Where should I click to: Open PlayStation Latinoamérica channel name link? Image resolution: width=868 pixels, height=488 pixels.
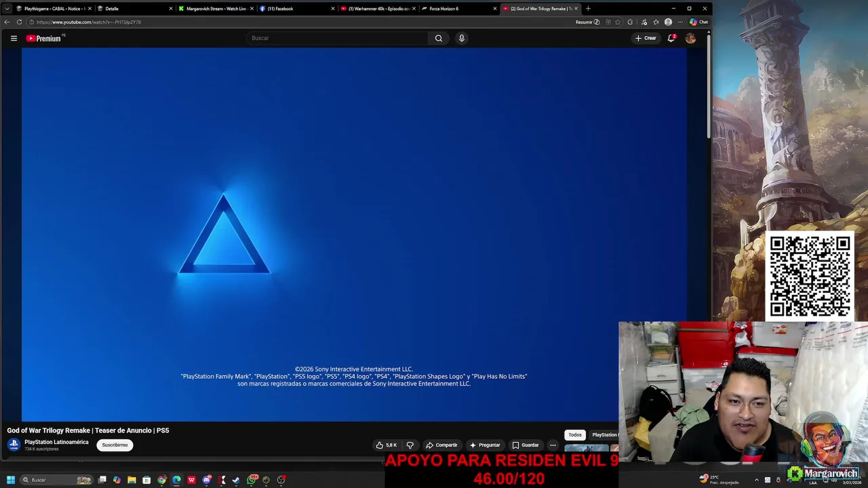(x=56, y=442)
